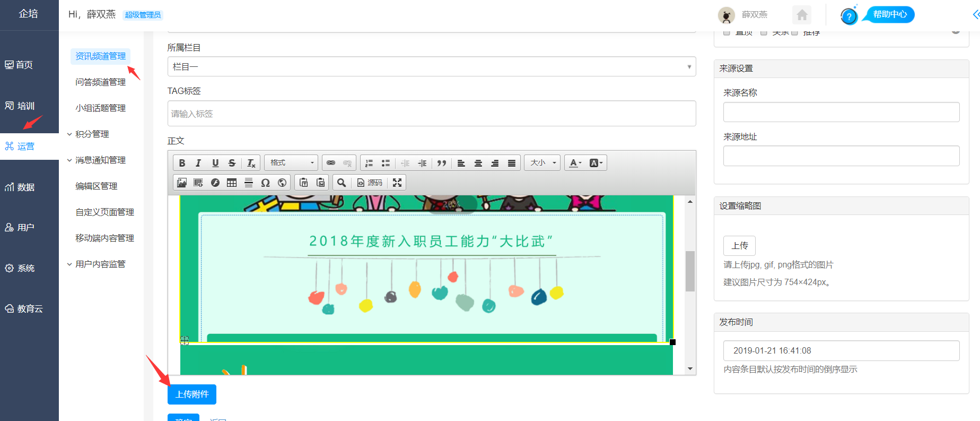Open the 所属栏目 dropdown showing 栏目一
The image size is (980, 421).
431,67
